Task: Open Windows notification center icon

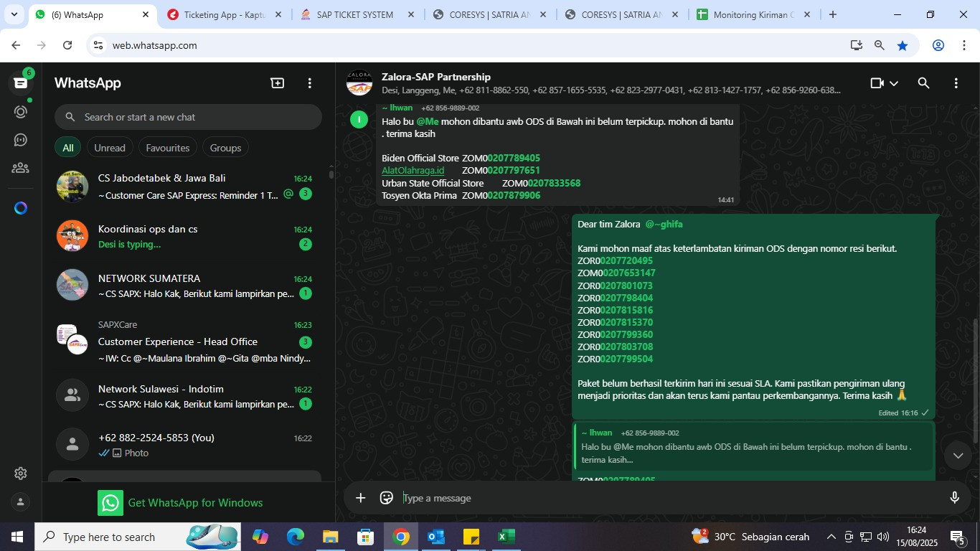Action: coord(957,537)
